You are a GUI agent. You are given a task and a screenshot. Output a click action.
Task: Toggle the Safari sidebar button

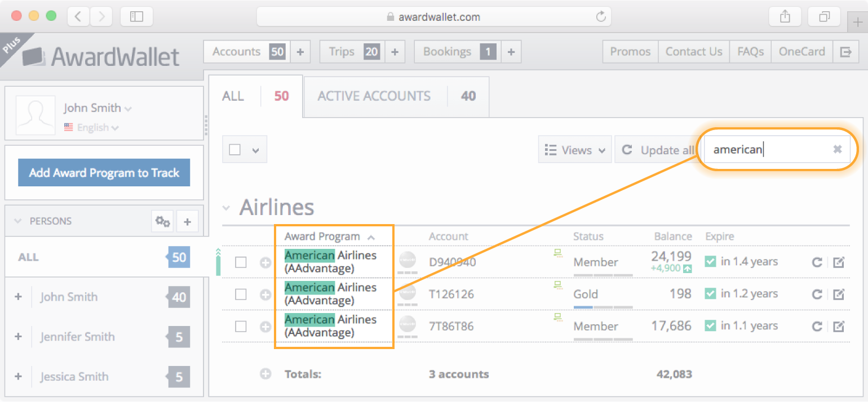click(x=136, y=17)
